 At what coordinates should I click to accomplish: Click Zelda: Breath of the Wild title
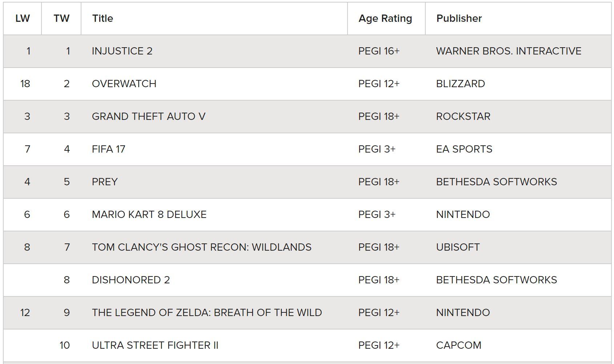click(207, 313)
